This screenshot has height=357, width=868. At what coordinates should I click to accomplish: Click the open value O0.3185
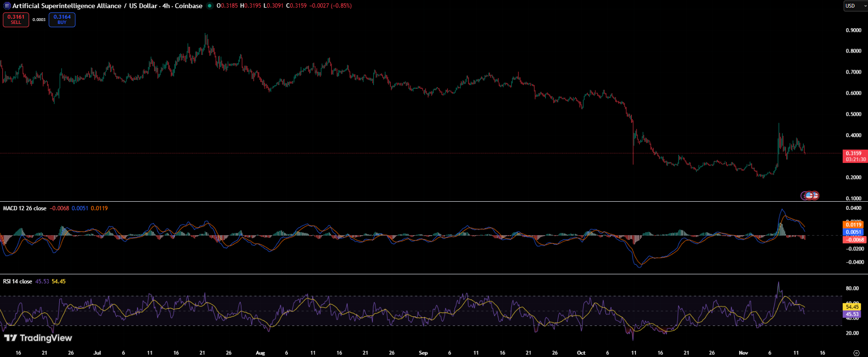(227, 6)
